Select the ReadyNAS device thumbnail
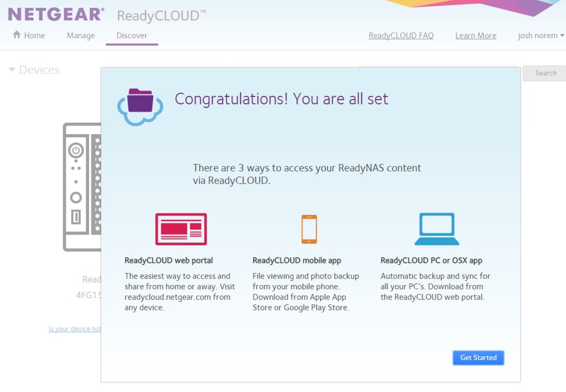566x392 pixels. tap(82, 187)
